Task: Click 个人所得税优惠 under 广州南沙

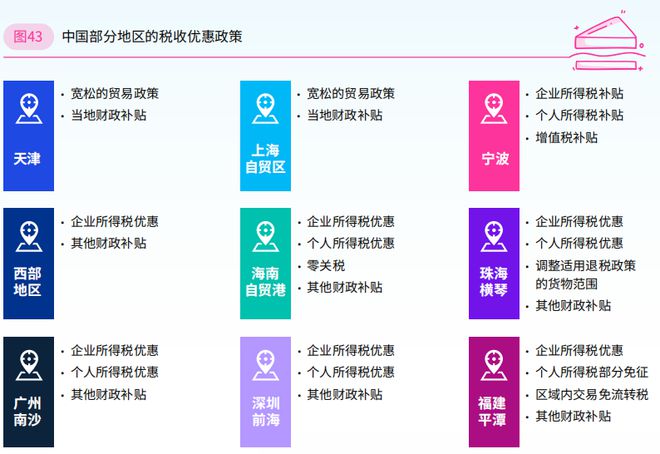Action: point(114,372)
